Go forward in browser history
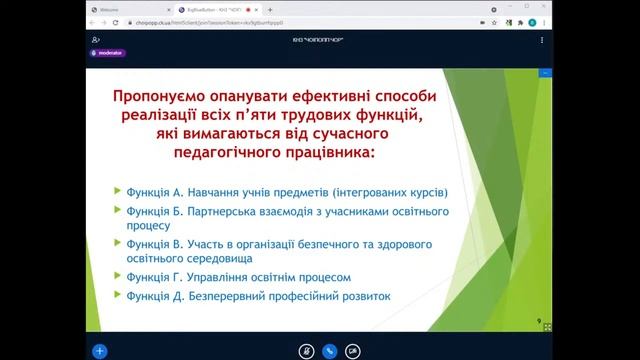Screen dimensions: 640x360 tap(104, 23)
